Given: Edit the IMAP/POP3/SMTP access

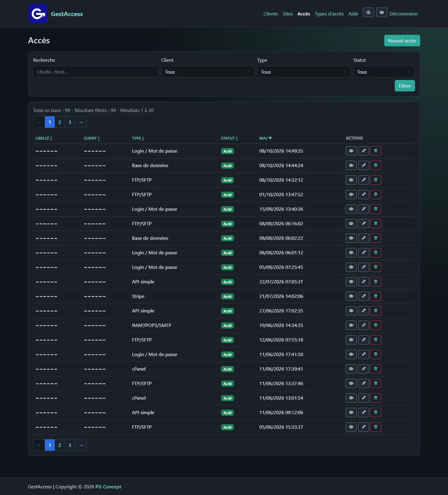Looking at the screenshot, I should pyautogui.click(x=363, y=325).
